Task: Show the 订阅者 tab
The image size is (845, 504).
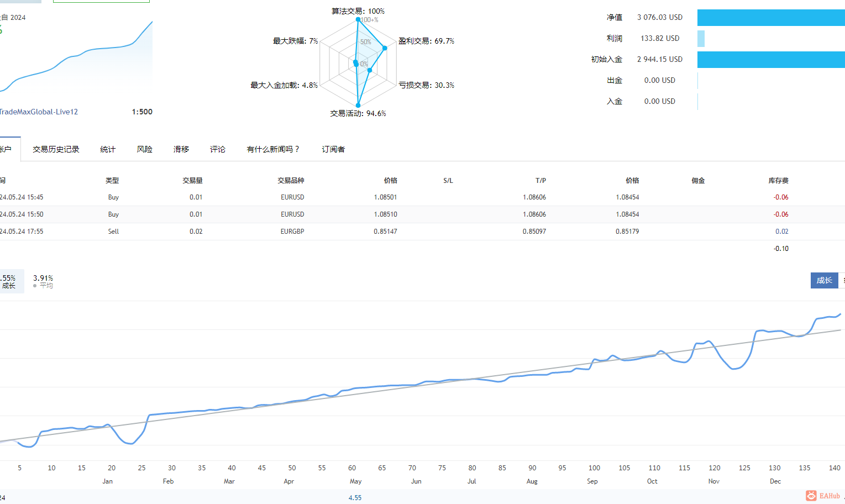Action: click(333, 149)
